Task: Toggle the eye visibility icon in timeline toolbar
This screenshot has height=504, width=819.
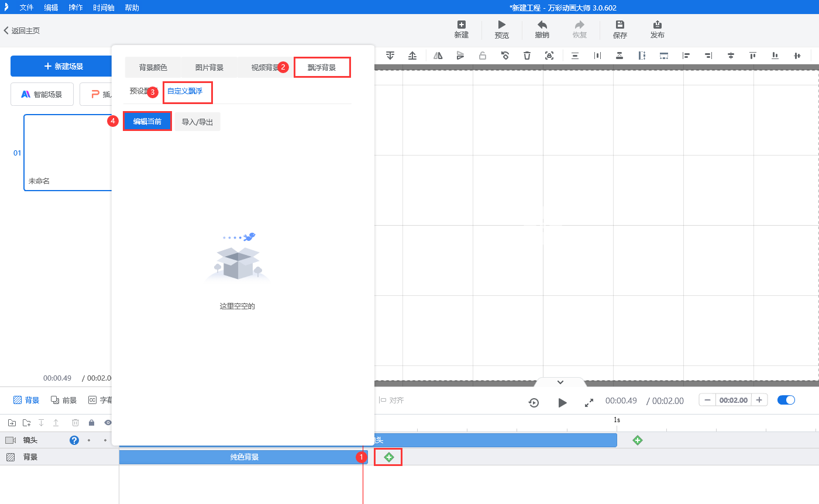Action: coord(108,422)
